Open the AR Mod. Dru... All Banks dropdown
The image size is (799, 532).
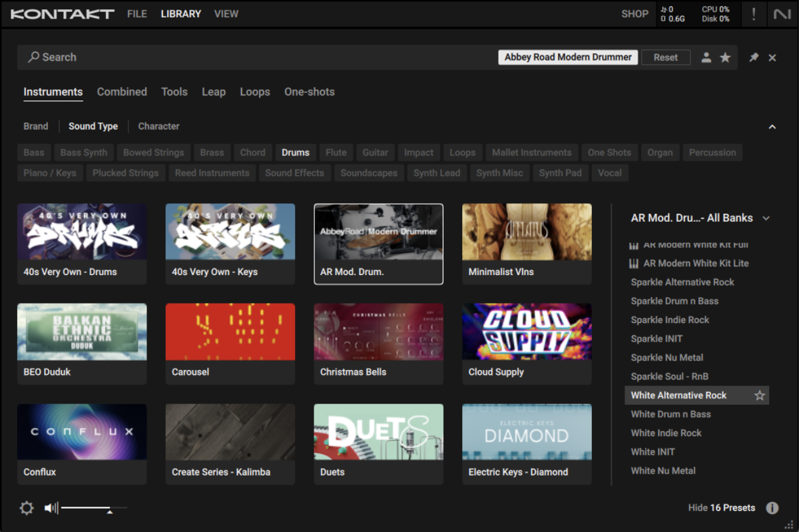[700, 218]
